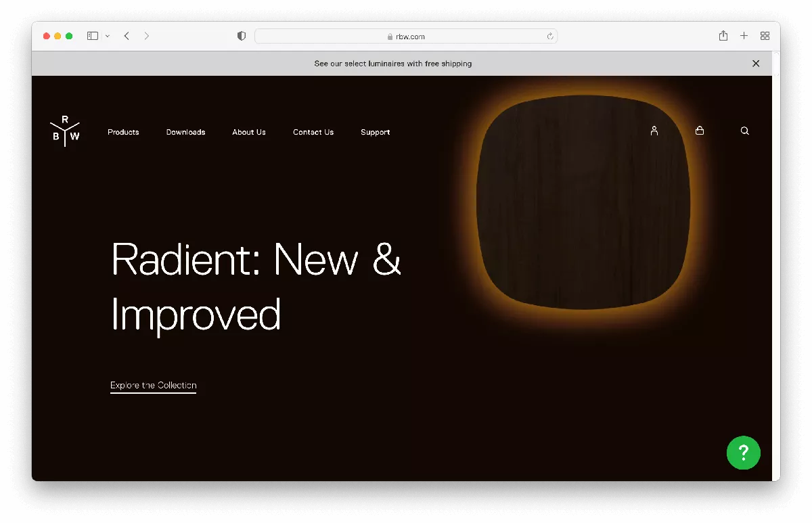Click the lock icon beside rbw.com
Image resolution: width=812 pixels, height=523 pixels.
point(390,37)
